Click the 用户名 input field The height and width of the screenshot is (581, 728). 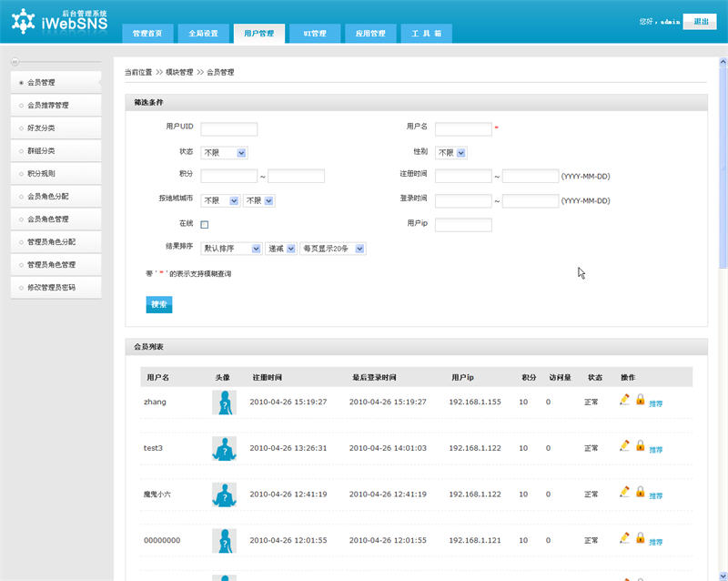tap(463, 128)
